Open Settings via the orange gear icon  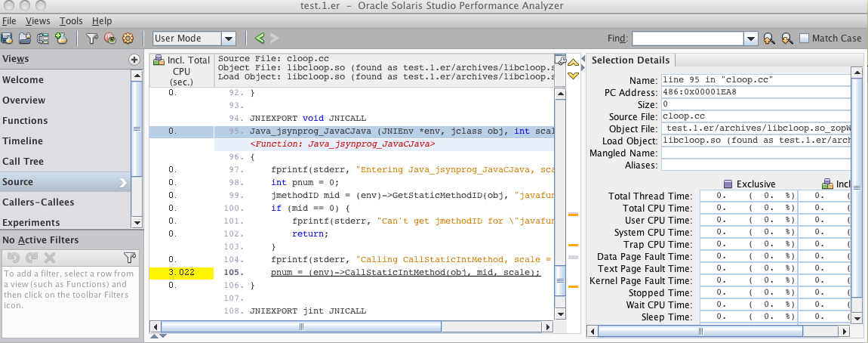click(x=128, y=39)
